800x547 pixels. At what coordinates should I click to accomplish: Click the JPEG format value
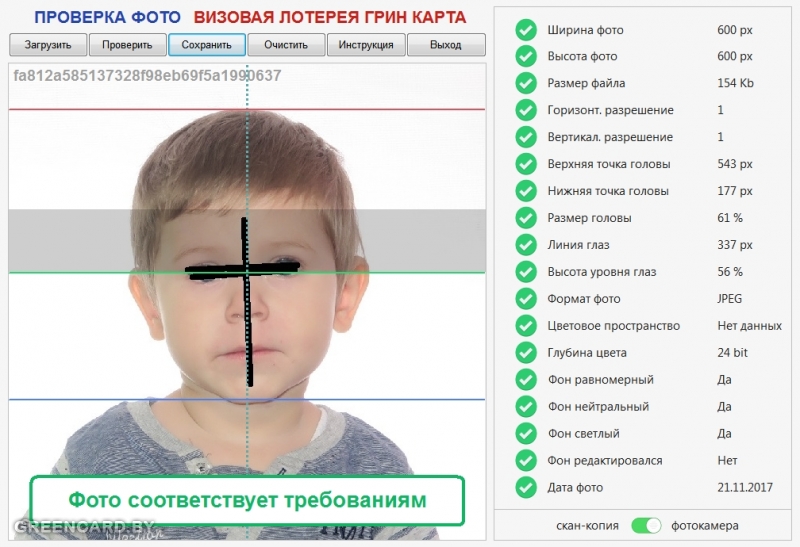[730, 299]
